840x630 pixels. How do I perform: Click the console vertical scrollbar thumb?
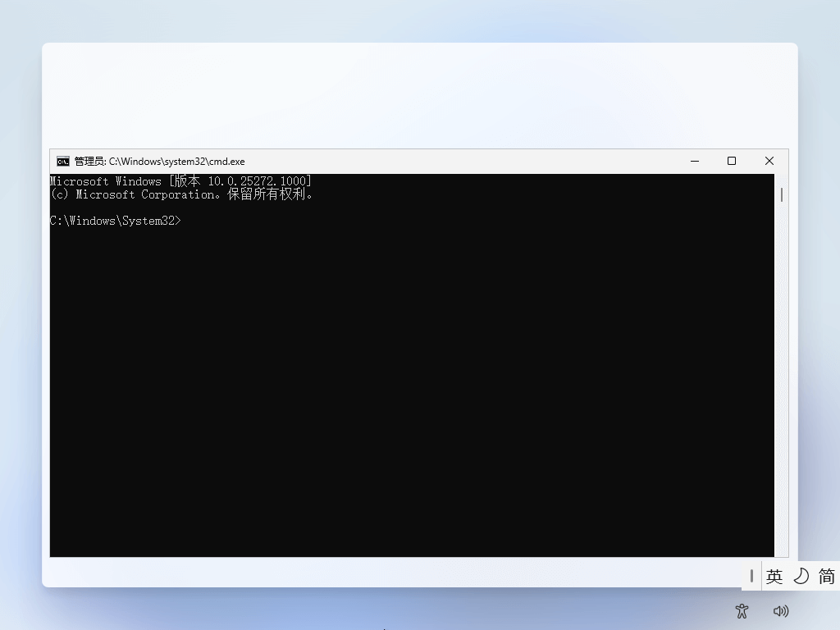782,195
